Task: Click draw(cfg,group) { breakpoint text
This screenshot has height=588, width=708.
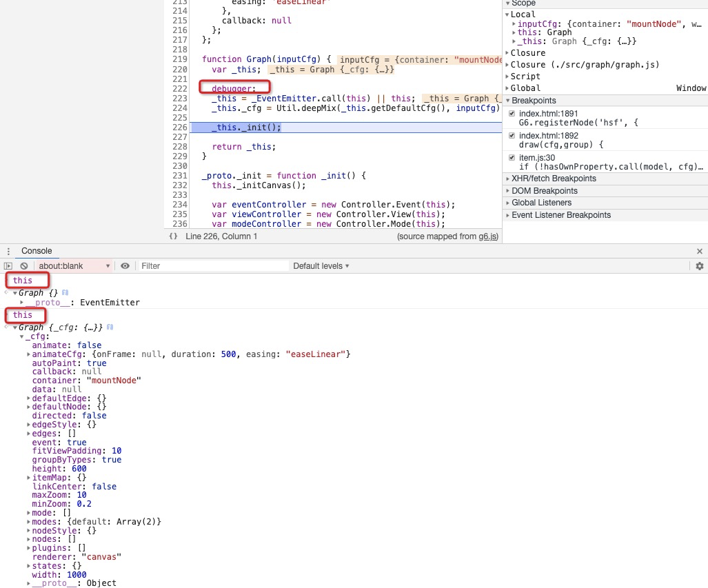Action: tap(560, 145)
